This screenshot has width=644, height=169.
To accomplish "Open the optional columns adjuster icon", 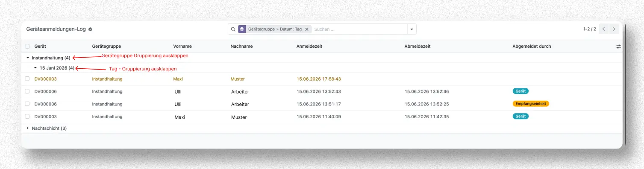I will [x=618, y=47].
